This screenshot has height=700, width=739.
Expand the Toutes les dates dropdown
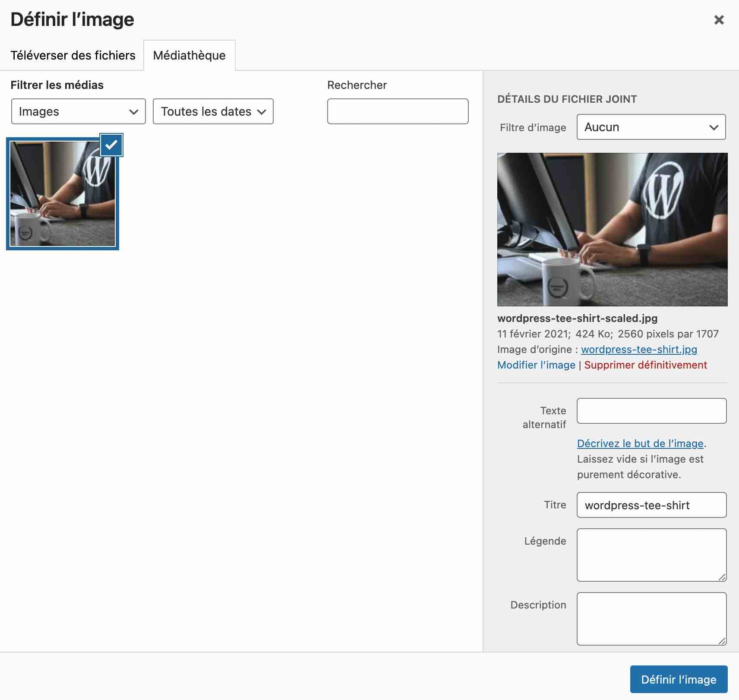[213, 111]
